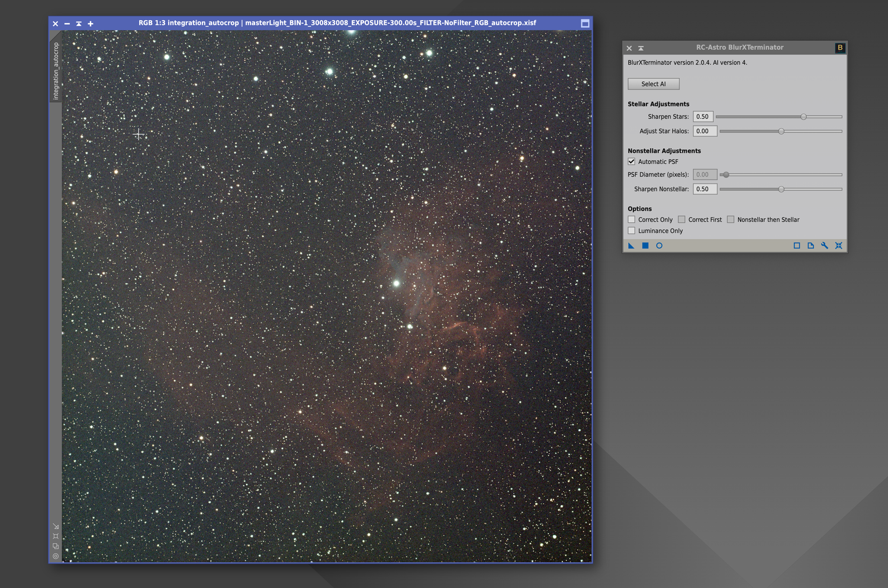Click the Sharpen Nonstellar slider handle

tap(781, 189)
